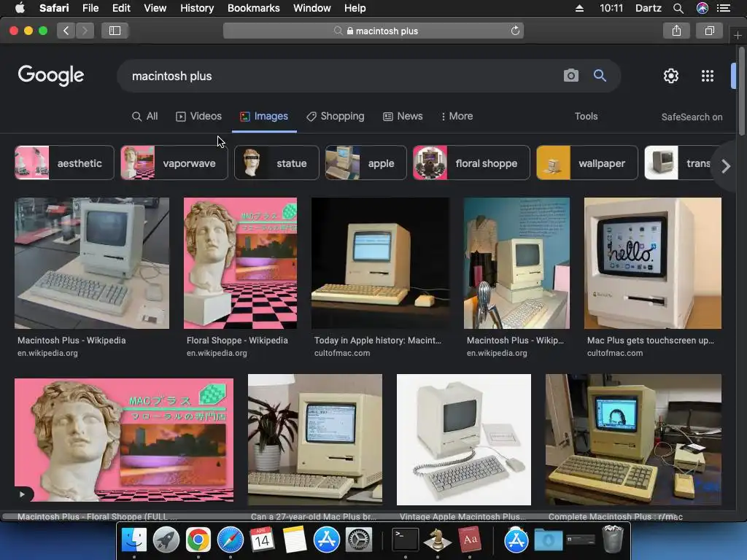Image resolution: width=747 pixels, height=560 pixels.
Task: Open the Google apps grid
Action: [x=708, y=76]
